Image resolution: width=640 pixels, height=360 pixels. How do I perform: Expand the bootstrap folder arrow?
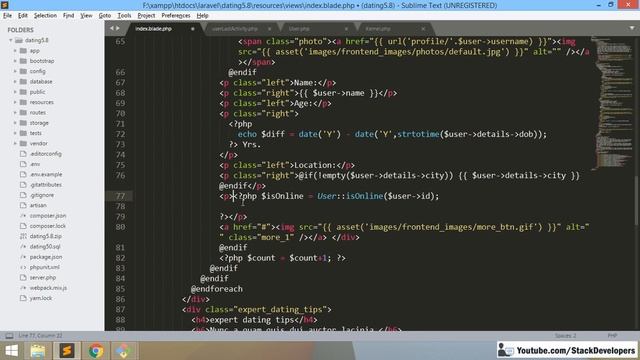15,61
